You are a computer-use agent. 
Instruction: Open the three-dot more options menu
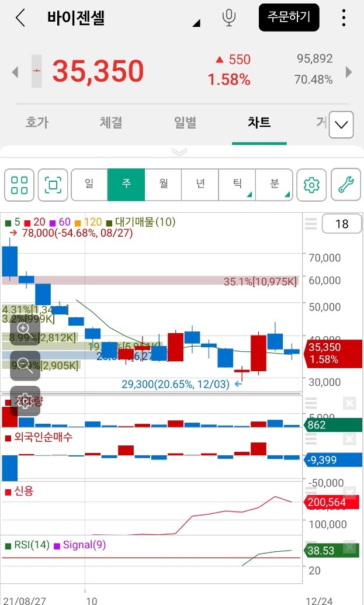pos(344,18)
